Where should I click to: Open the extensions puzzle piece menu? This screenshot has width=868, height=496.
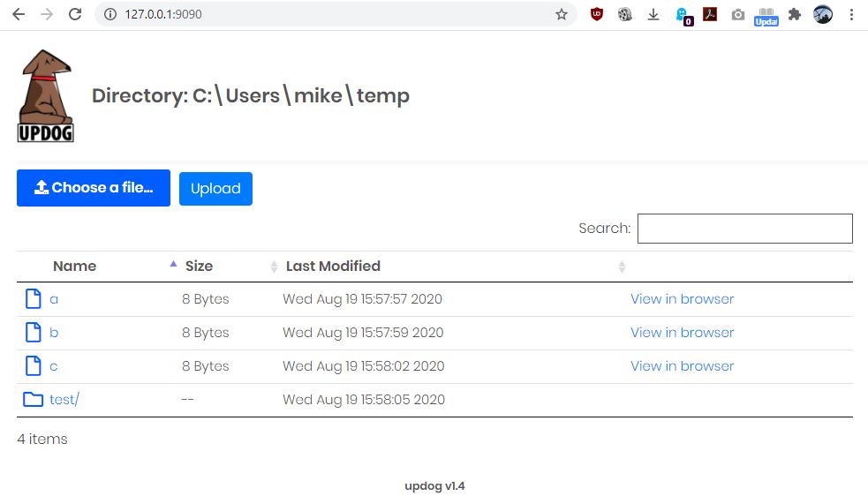tap(795, 14)
